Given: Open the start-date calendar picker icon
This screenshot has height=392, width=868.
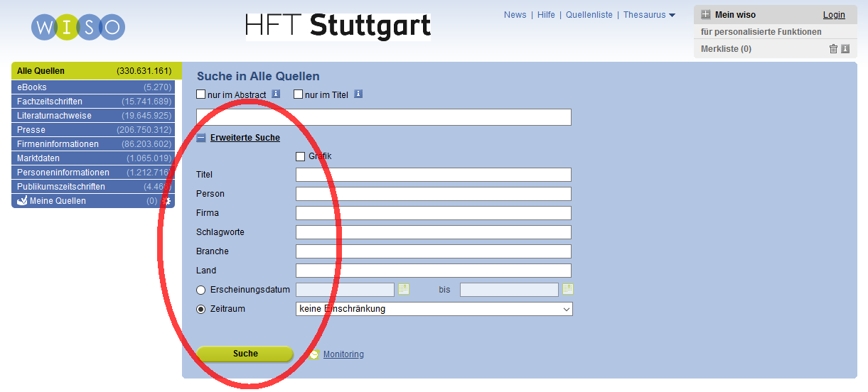Looking at the screenshot, I should click(x=404, y=289).
